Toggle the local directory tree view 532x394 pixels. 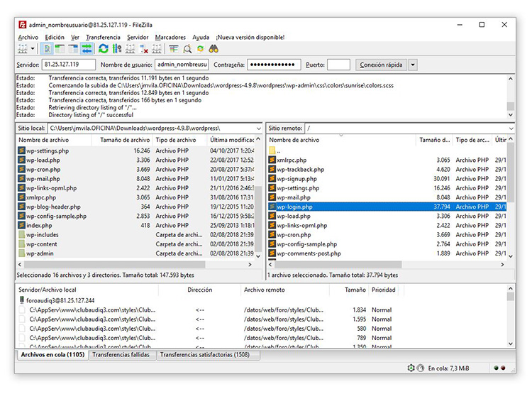60,49
